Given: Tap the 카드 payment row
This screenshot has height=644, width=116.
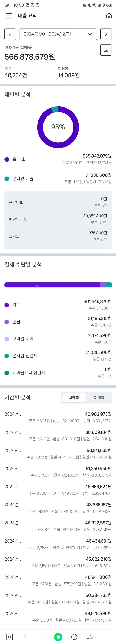Looking at the screenshot, I should [58, 304].
